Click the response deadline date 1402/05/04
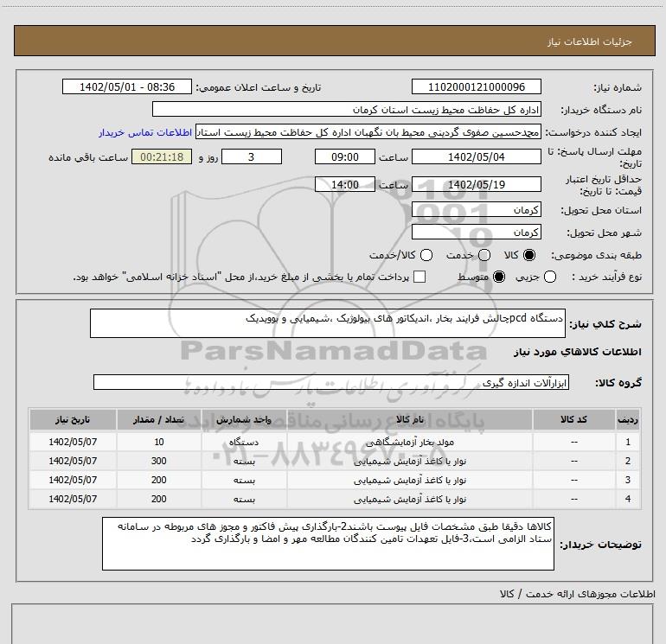Screen dimensions: 666x644 (476, 156)
